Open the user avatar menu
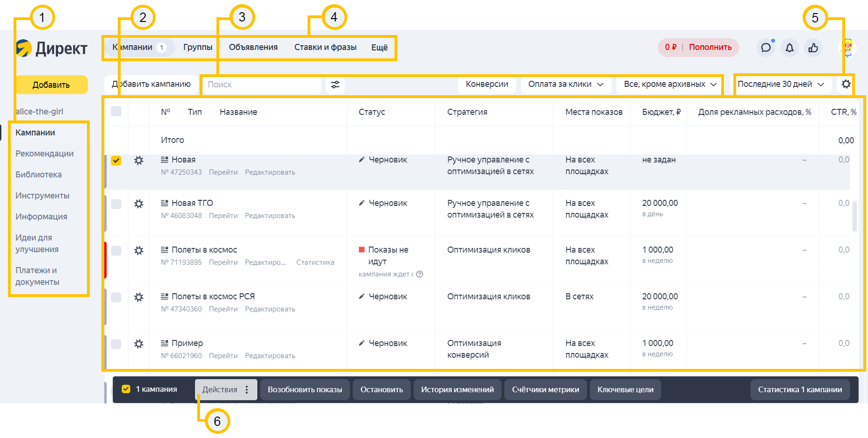This screenshot has height=438, width=868. coord(847,48)
